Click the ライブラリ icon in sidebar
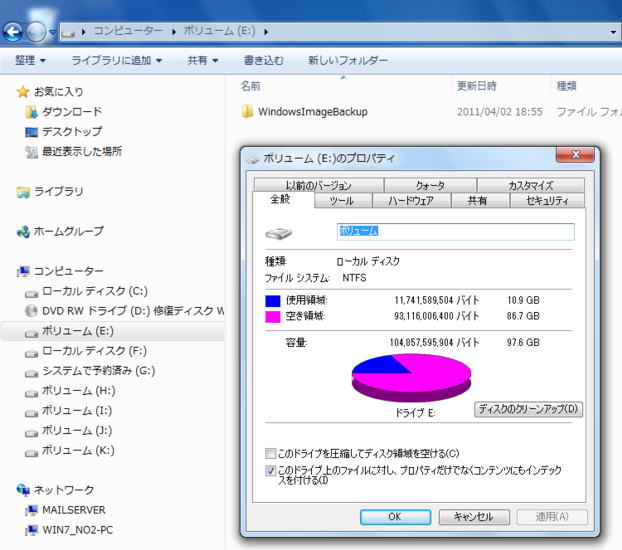Image resolution: width=622 pixels, height=550 pixels. [23, 192]
